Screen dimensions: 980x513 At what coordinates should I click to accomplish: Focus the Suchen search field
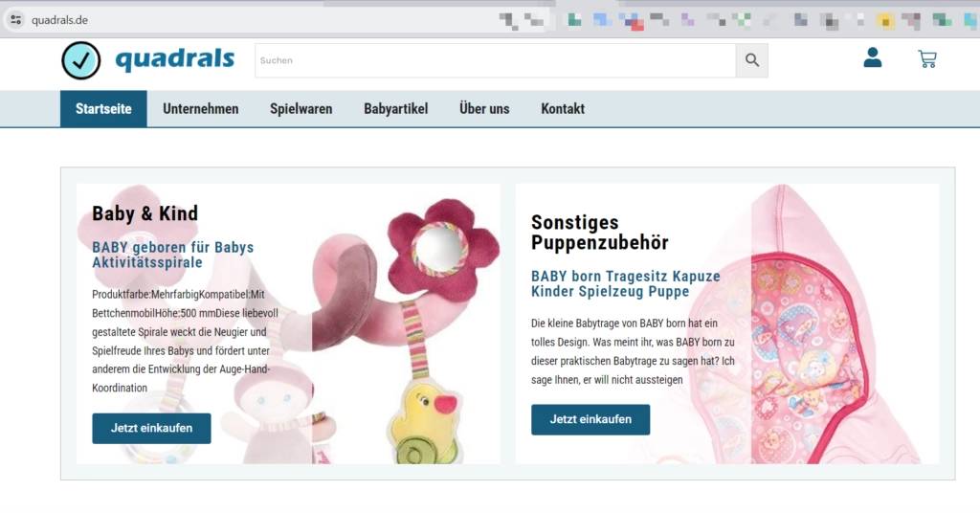click(x=495, y=60)
